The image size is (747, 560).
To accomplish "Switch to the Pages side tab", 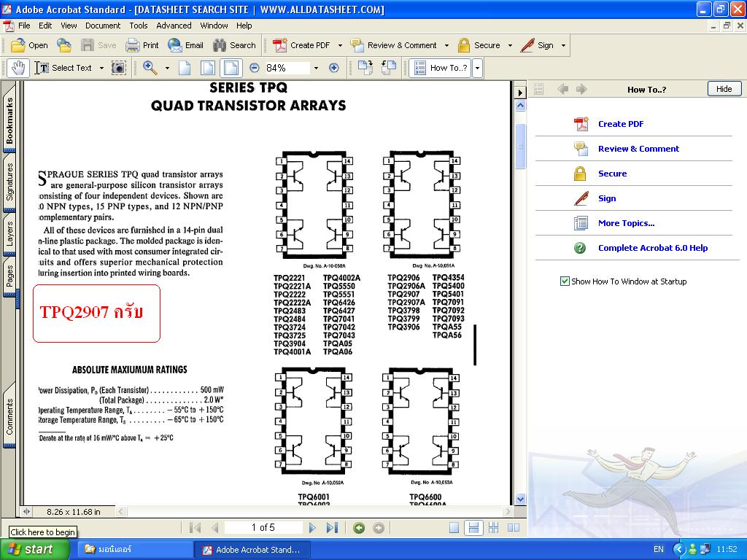I will point(9,276).
